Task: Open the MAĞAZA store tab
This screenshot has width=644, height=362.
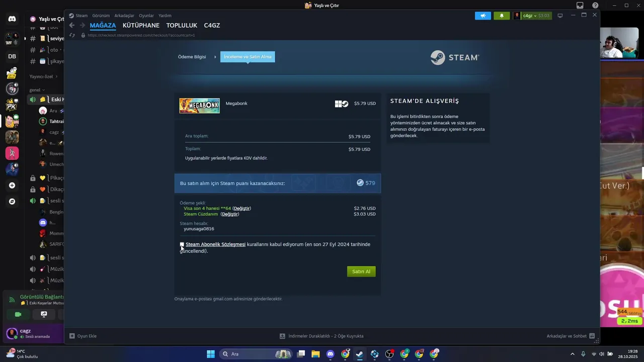Action: point(103,25)
